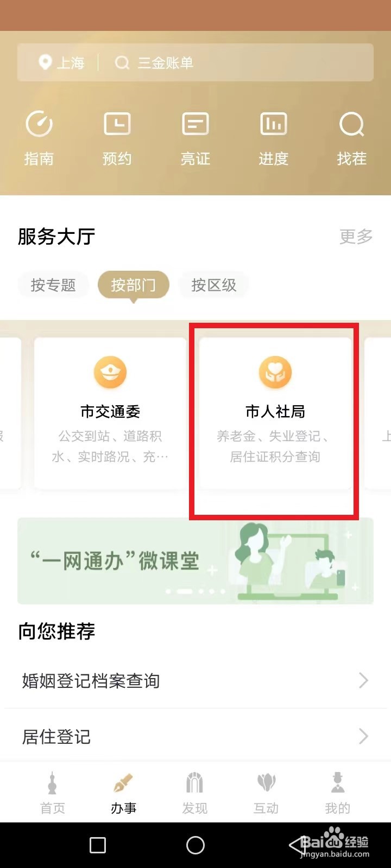
Task: Open the 市人社局 department card
Action: pos(275,413)
